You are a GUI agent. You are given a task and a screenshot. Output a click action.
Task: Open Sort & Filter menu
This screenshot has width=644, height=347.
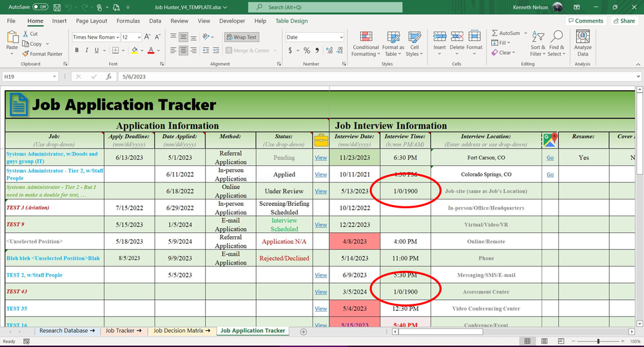(538, 43)
